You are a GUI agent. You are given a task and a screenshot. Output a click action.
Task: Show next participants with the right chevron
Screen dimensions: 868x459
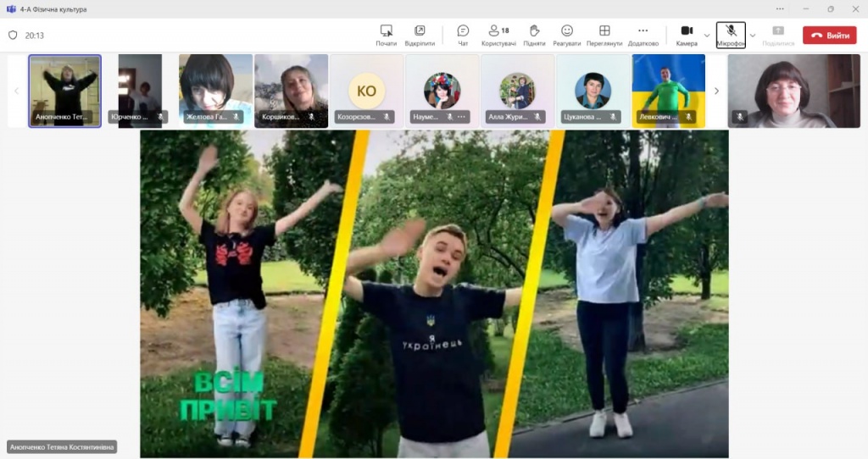[x=716, y=91]
